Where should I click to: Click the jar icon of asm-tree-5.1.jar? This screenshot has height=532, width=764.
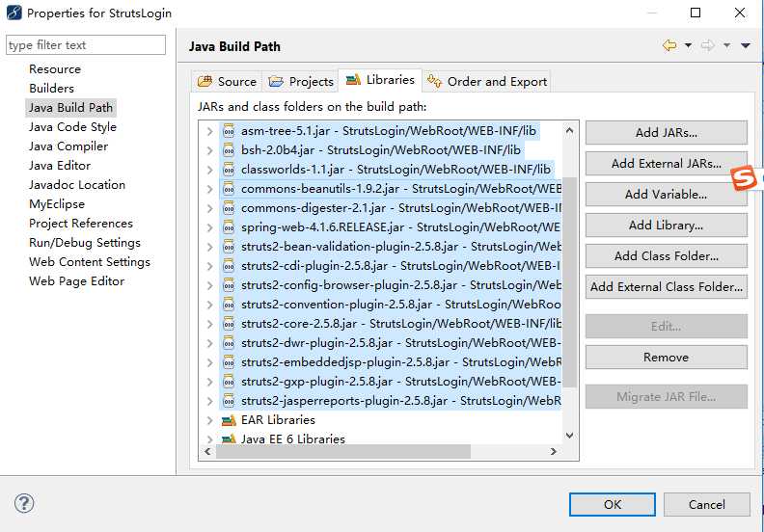pyautogui.click(x=229, y=131)
